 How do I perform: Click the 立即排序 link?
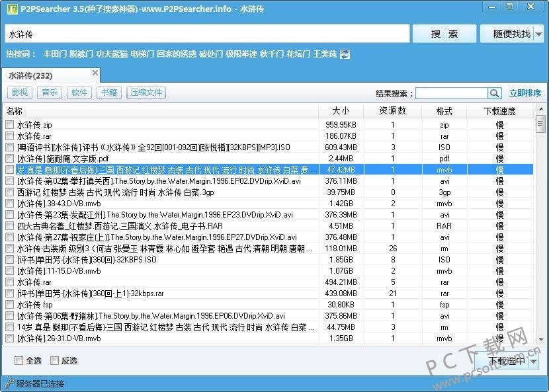(525, 93)
